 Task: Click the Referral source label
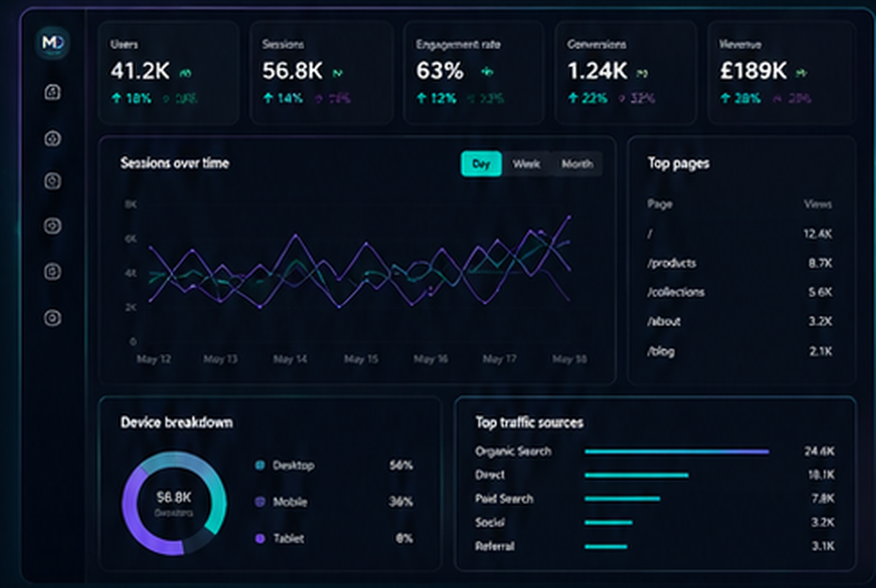(x=495, y=546)
